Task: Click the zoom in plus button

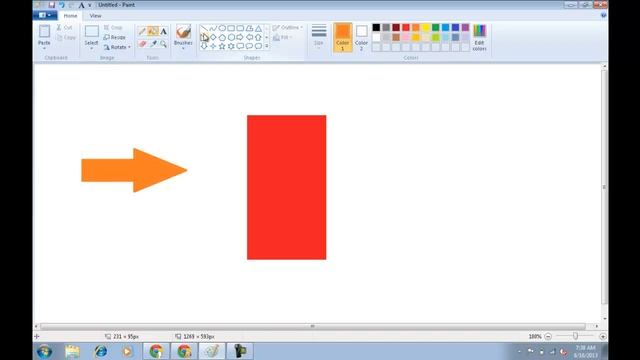Action: (x=602, y=336)
